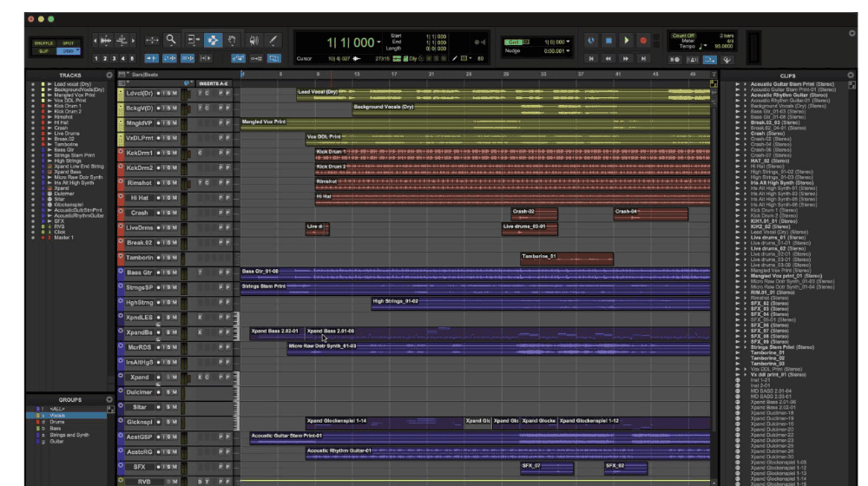Select the Drums group in Groups list
The height and width of the screenshot is (486, 868).
tap(59, 422)
